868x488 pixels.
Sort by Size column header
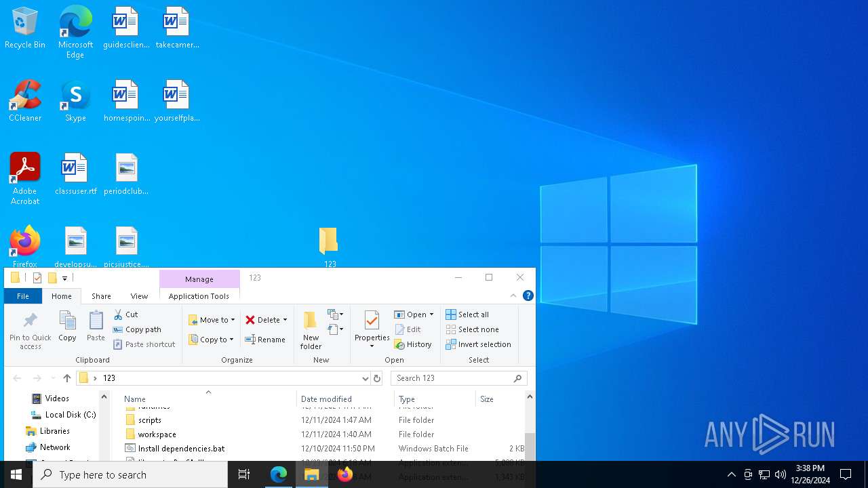pyautogui.click(x=500, y=399)
